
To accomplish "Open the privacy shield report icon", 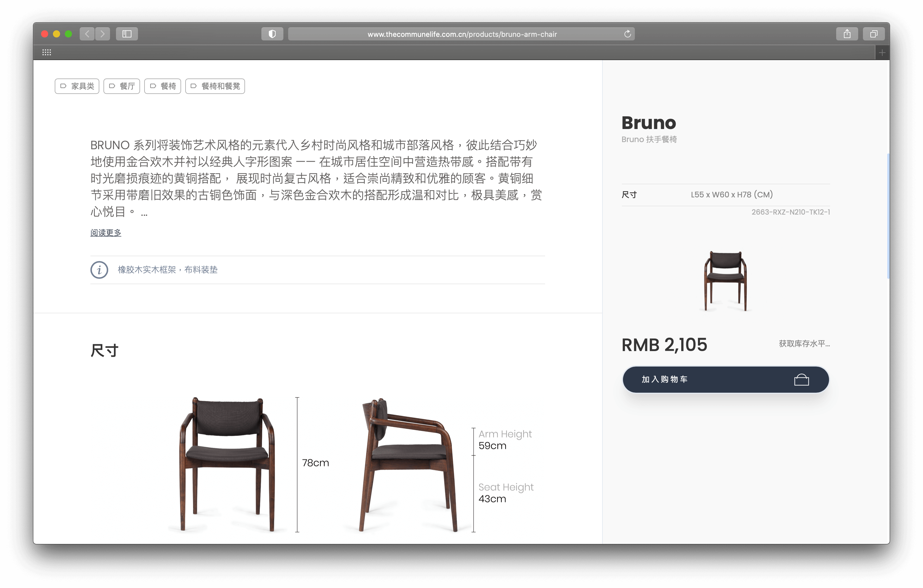I will (x=272, y=34).
